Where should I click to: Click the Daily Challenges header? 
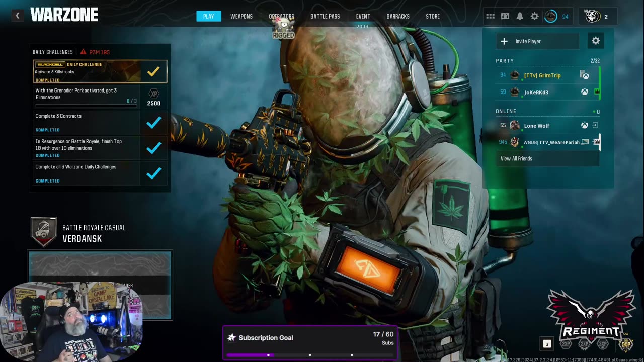click(53, 52)
